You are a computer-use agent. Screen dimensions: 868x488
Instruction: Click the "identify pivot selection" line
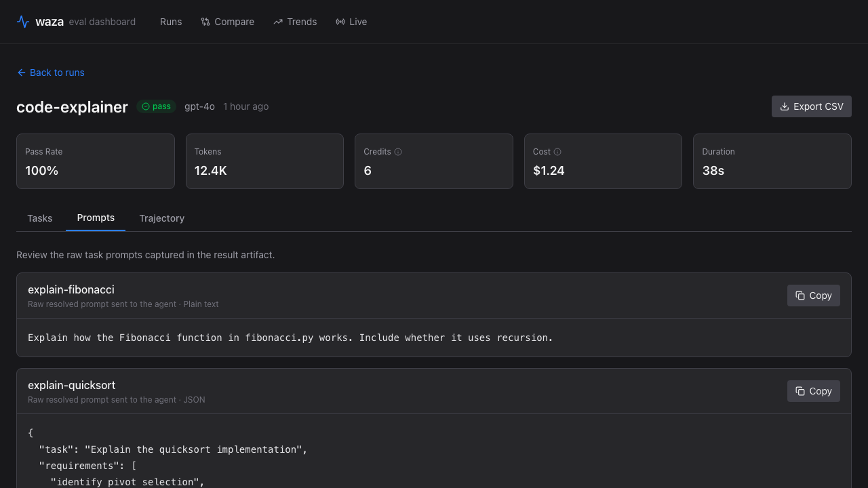click(x=127, y=482)
